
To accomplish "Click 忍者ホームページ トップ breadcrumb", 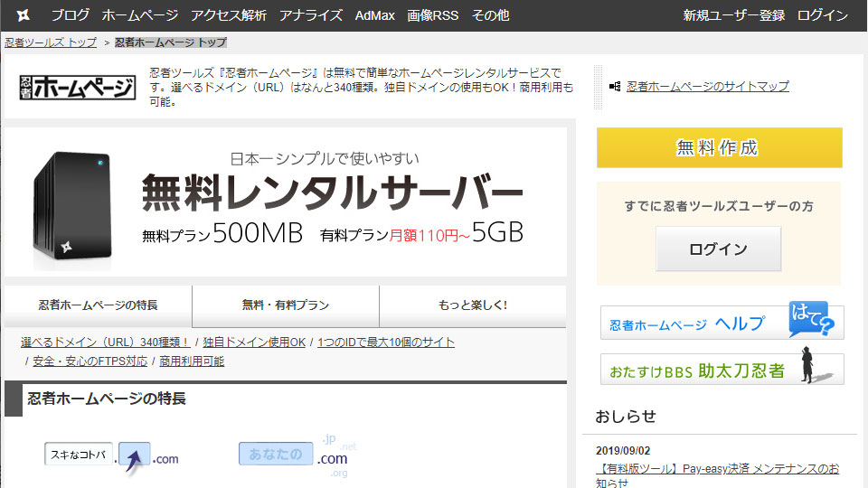I will 171,42.
